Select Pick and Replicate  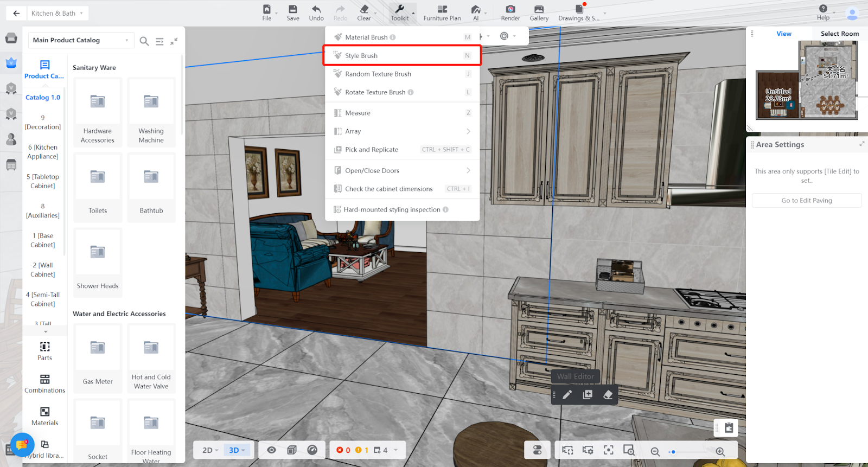coord(402,150)
